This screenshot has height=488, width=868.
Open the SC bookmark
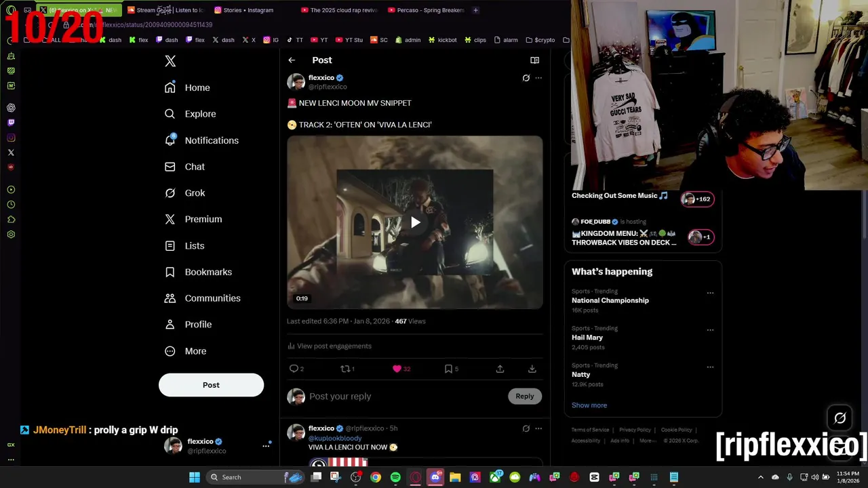point(379,40)
